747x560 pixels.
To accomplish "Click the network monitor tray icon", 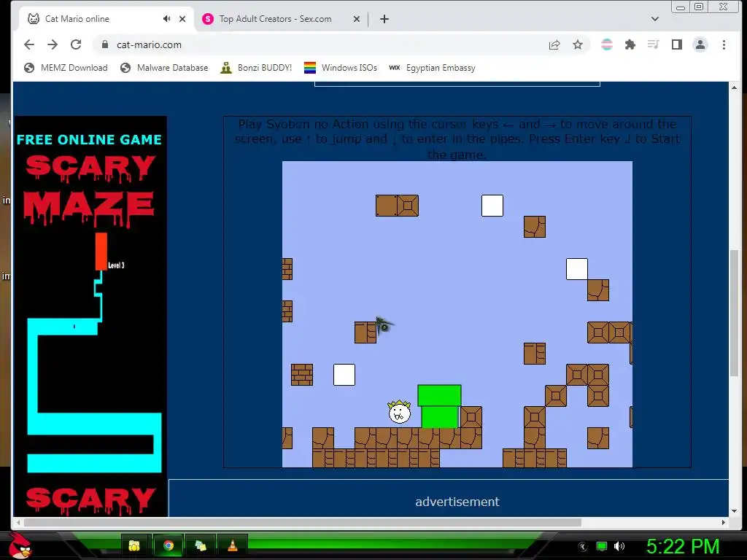I will click(602, 546).
